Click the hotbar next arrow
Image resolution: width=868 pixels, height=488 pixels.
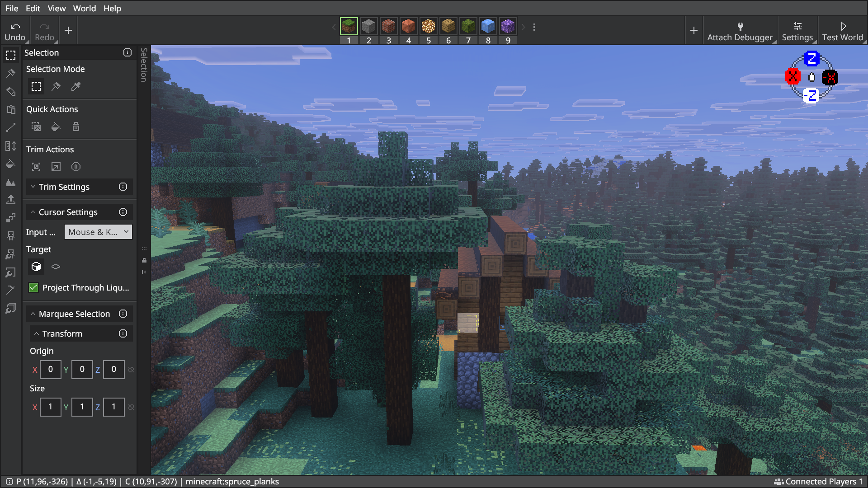524,27
